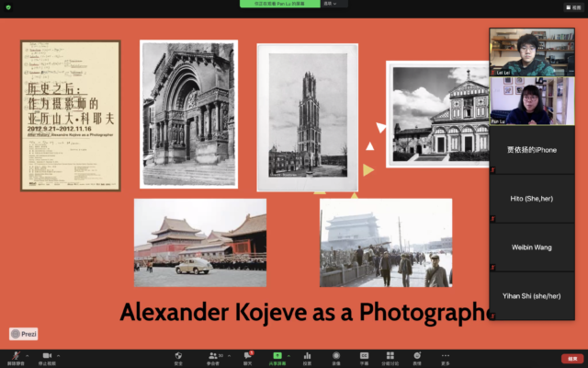Open the Security shield icon

[178, 355]
